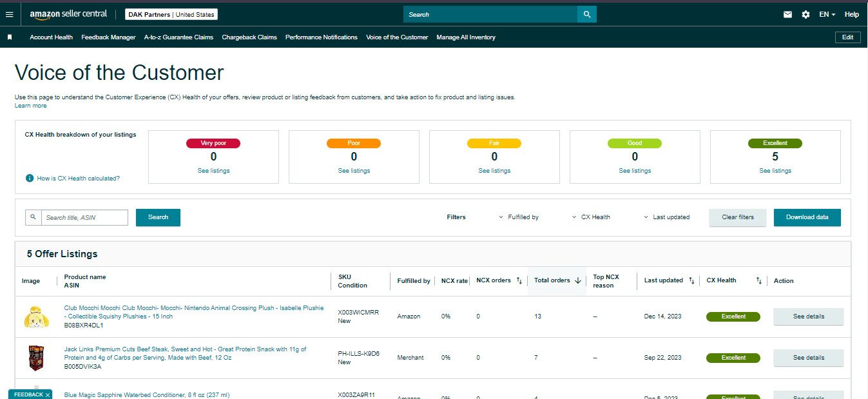
Task: Click the Amazon Seller Central logo
Action: coord(68,14)
